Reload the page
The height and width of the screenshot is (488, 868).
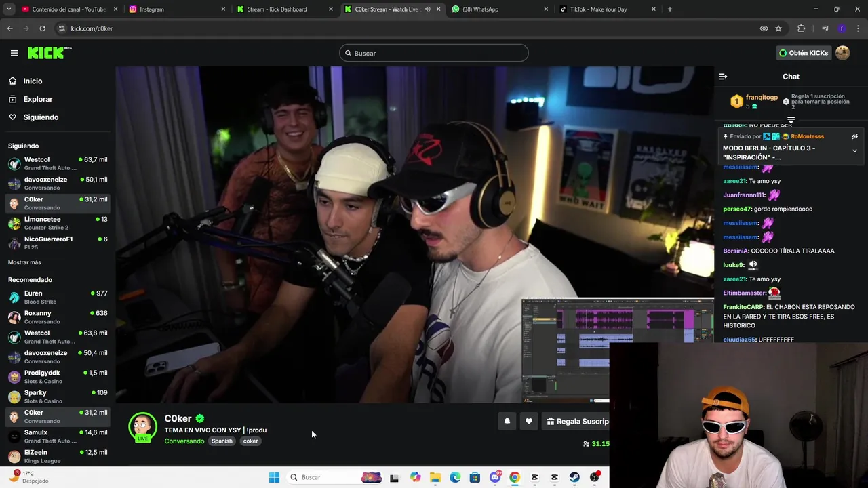(x=42, y=28)
